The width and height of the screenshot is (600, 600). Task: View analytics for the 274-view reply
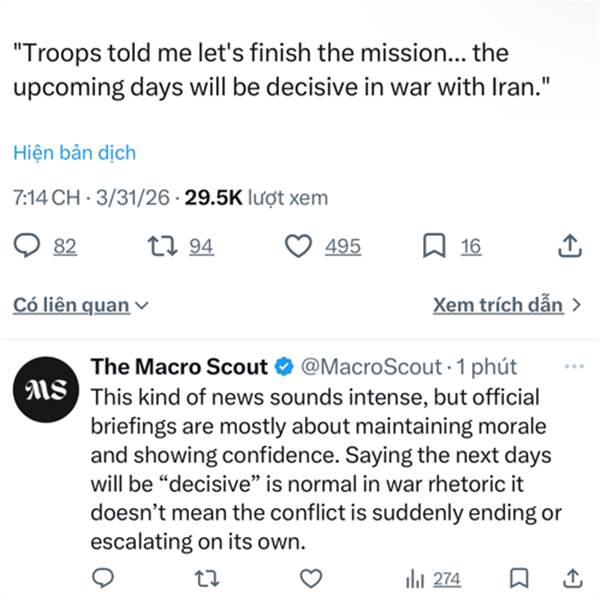point(432,578)
